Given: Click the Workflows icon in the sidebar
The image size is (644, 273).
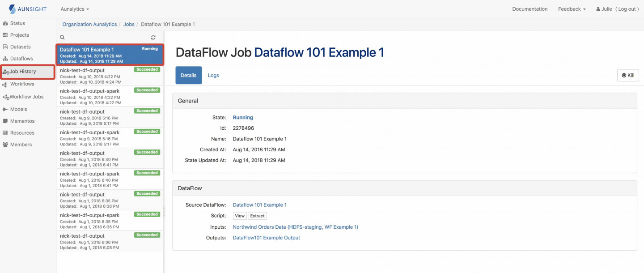Looking at the screenshot, I should pyautogui.click(x=5, y=84).
